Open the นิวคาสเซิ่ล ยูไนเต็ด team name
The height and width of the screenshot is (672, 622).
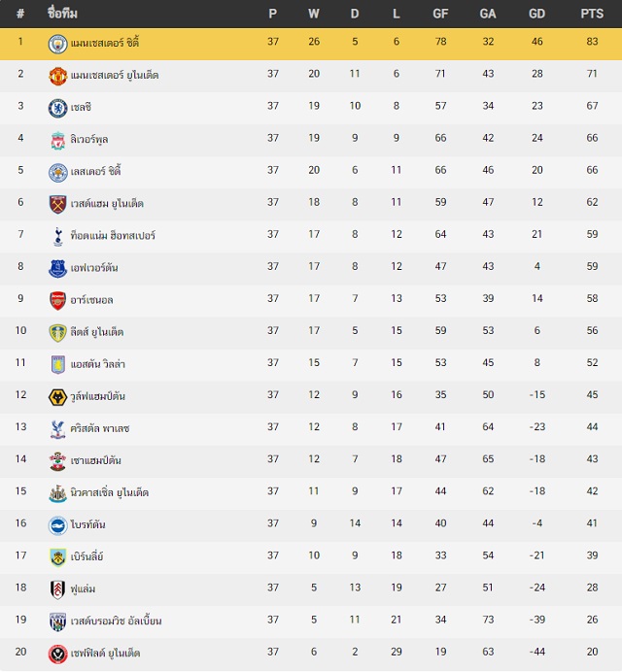[110, 492]
